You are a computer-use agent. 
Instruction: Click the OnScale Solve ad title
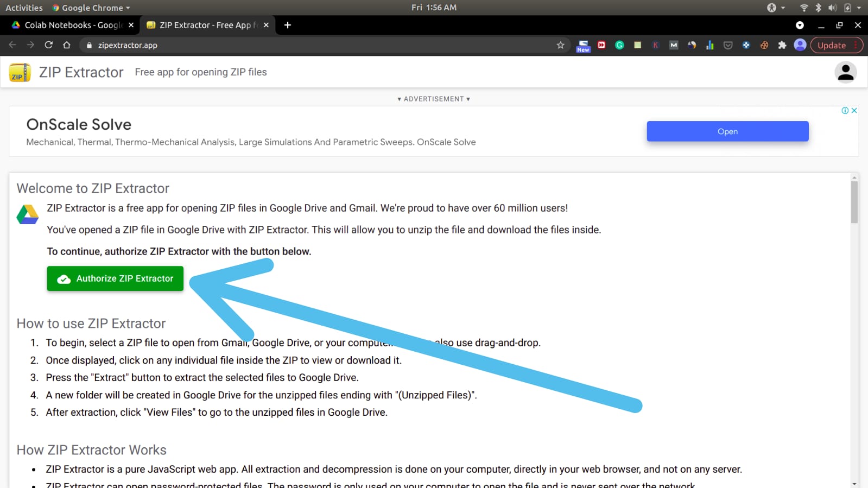pyautogui.click(x=79, y=124)
